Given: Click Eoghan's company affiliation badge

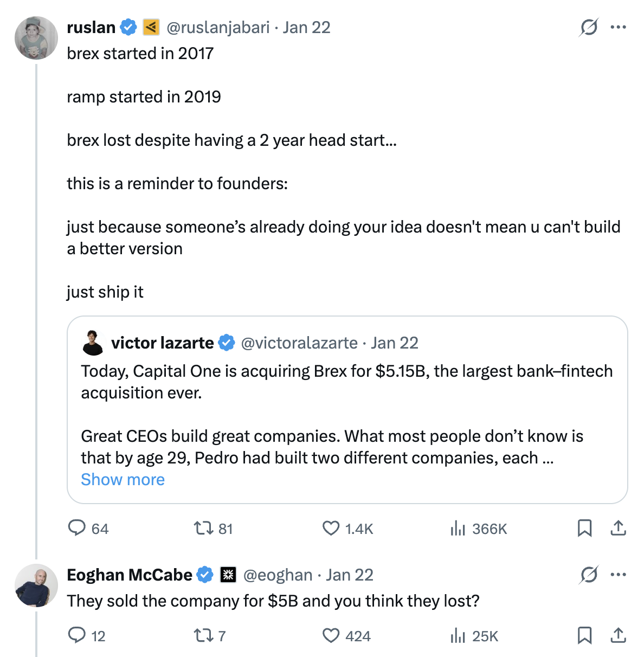Looking at the screenshot, I should (x=228, y=575).
